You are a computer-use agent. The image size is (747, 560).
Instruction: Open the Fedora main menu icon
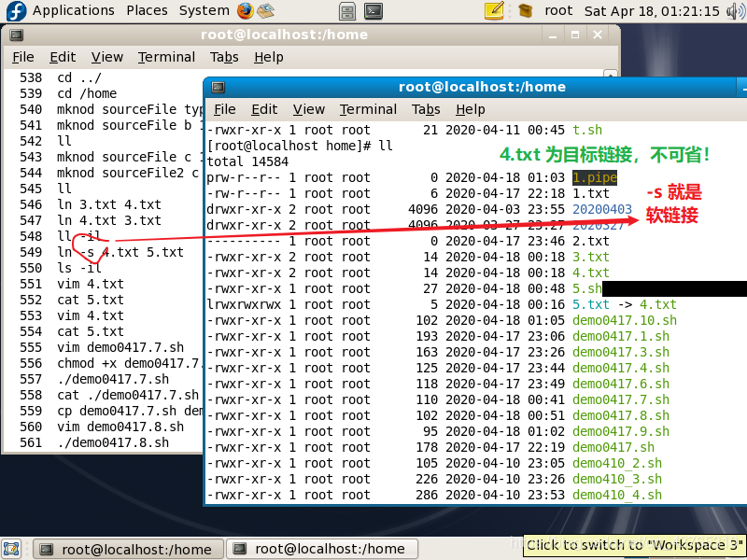16,10
